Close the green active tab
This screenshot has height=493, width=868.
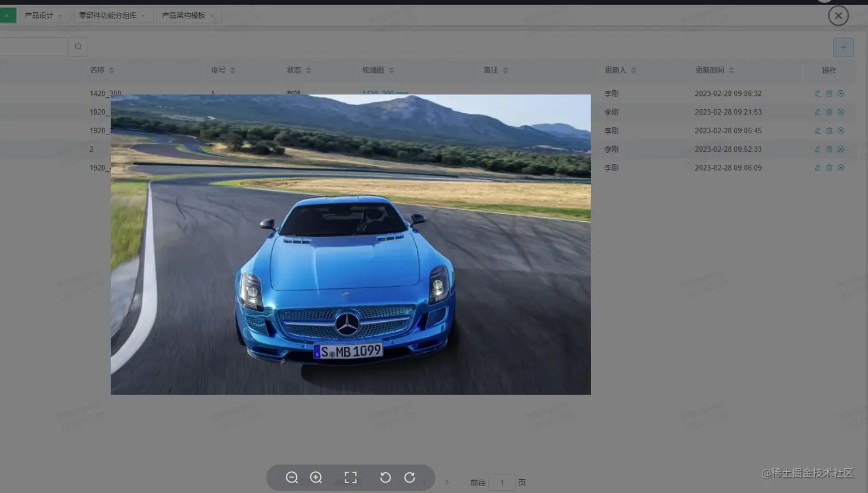[x=6, y=16]
